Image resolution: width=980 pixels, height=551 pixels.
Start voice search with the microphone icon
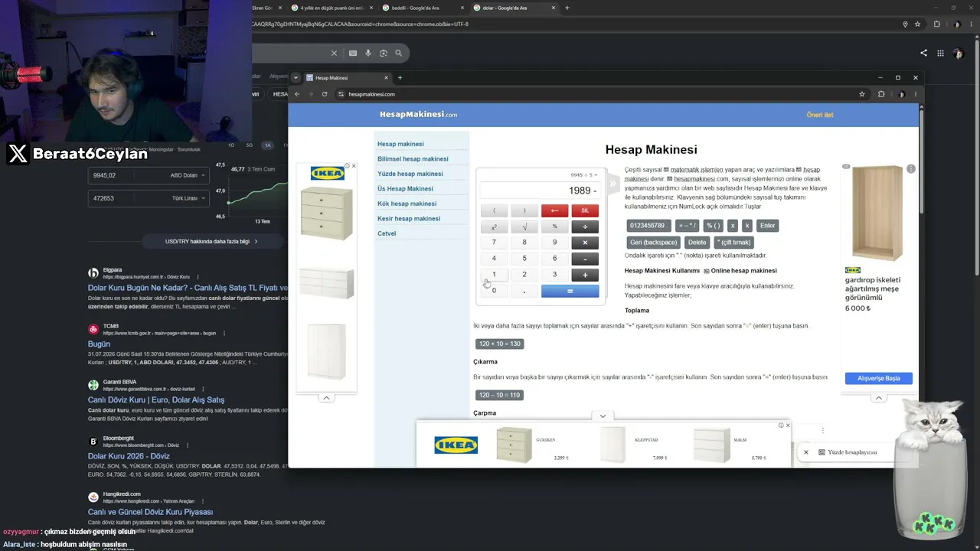click(x=368, y=53)
